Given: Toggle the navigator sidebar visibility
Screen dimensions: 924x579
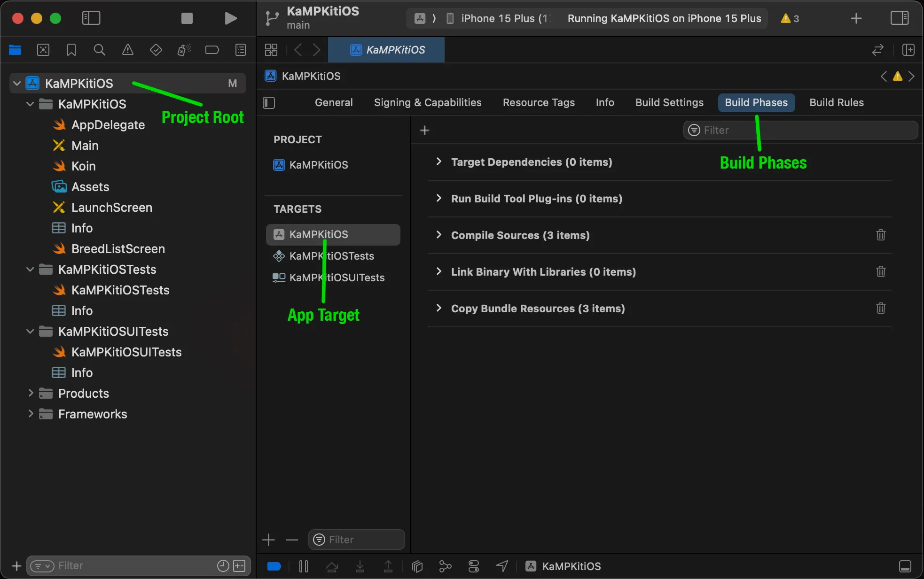Looking at the screenshot, I should [x=91, y=18].
